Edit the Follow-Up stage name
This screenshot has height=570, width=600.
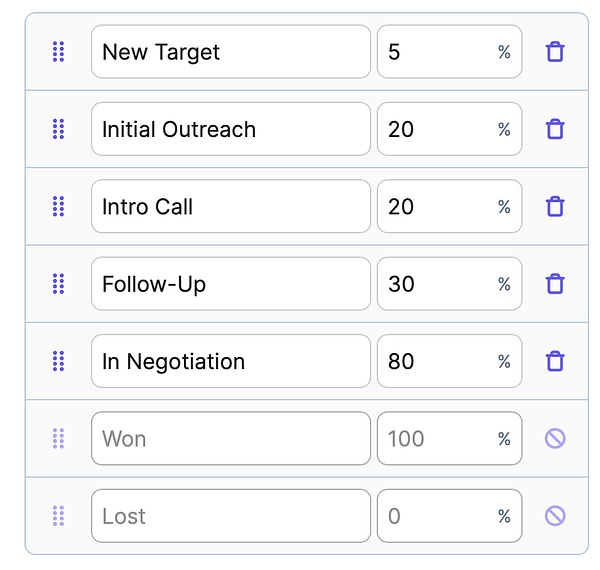pos(231,284)
